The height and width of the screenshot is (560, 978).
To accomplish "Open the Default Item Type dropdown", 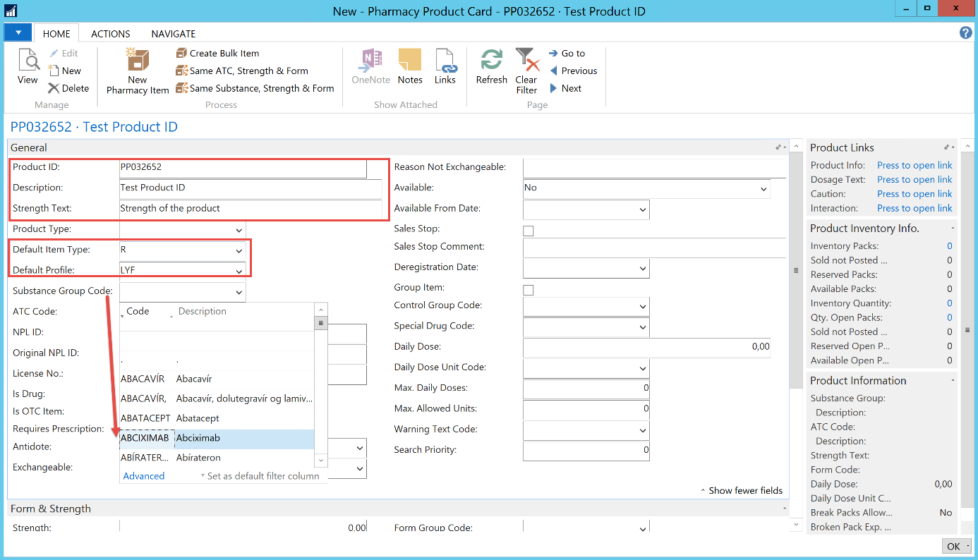I will click(239, 250).
